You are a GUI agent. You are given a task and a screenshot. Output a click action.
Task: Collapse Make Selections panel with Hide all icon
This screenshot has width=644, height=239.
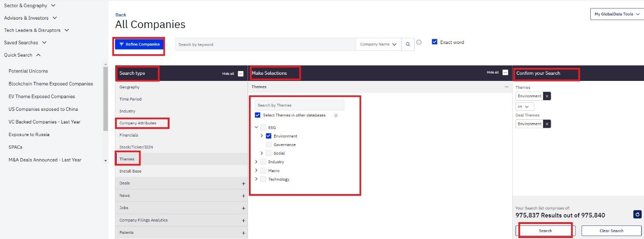[505, 73]
